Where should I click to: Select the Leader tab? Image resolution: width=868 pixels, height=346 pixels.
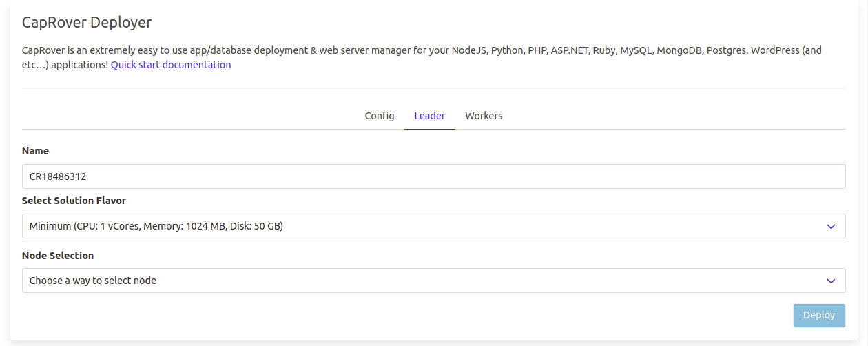pos(429,116)
